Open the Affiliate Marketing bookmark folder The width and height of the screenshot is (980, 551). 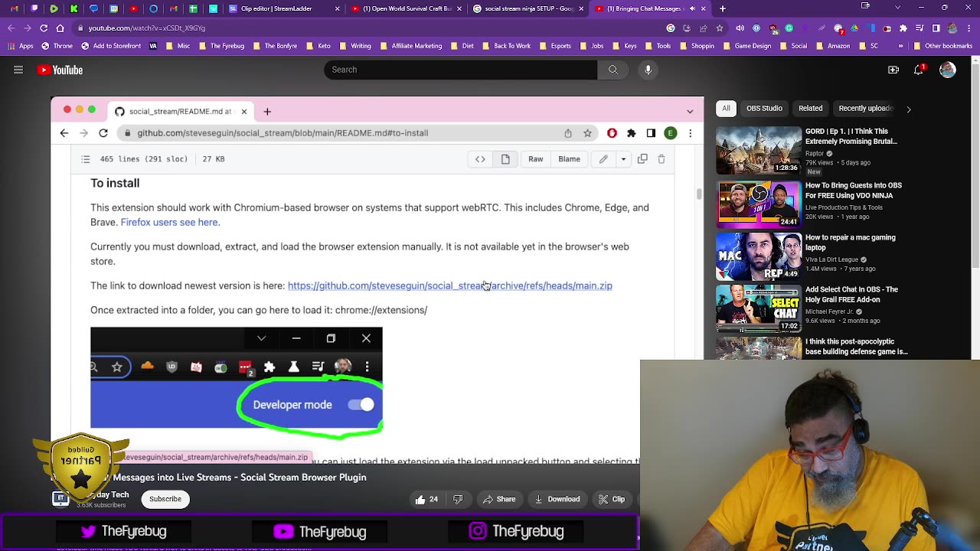(411, 46)
